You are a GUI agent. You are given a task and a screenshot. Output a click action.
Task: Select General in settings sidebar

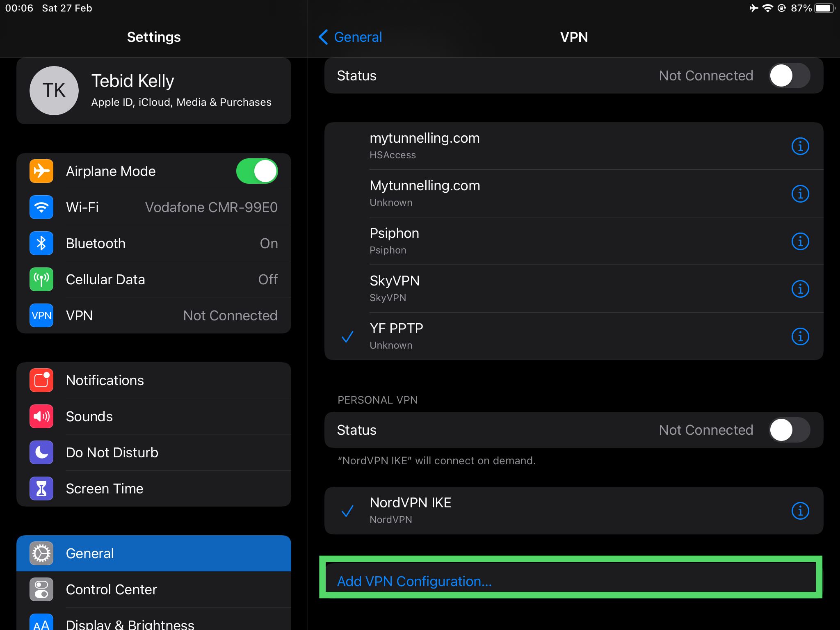coord(153,553)
